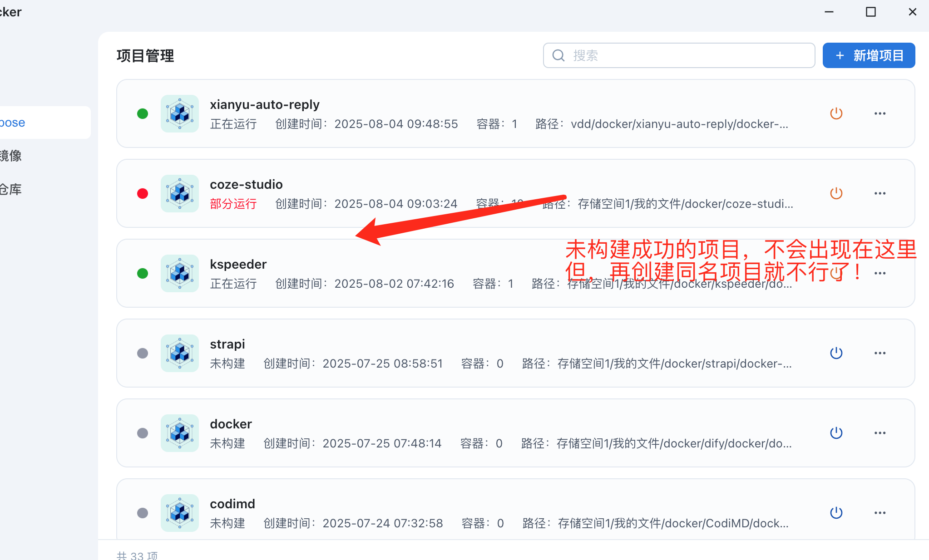Open the three-dot menu for coze-studio
Viewport: 929px width, 560px height.
880,193
